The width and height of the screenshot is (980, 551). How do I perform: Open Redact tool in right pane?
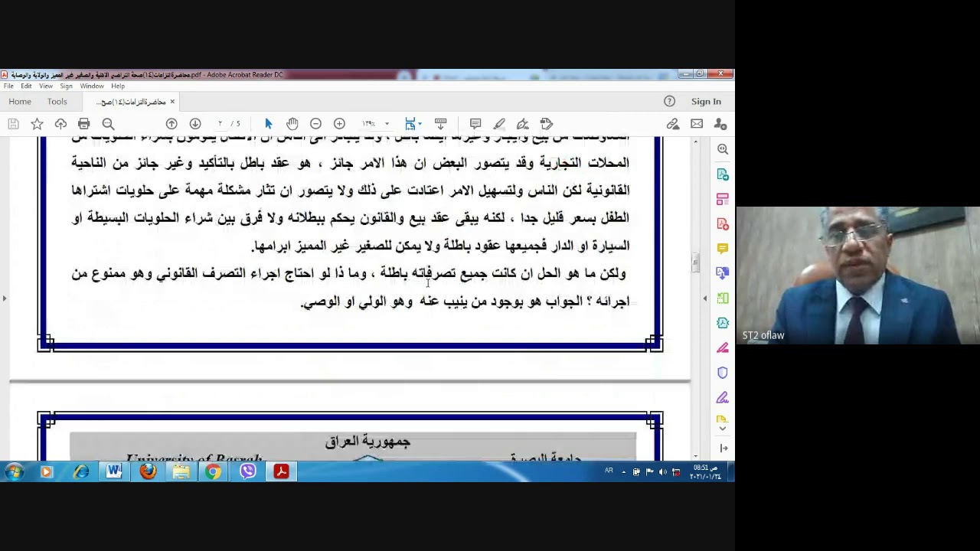[x=723, y=348]
